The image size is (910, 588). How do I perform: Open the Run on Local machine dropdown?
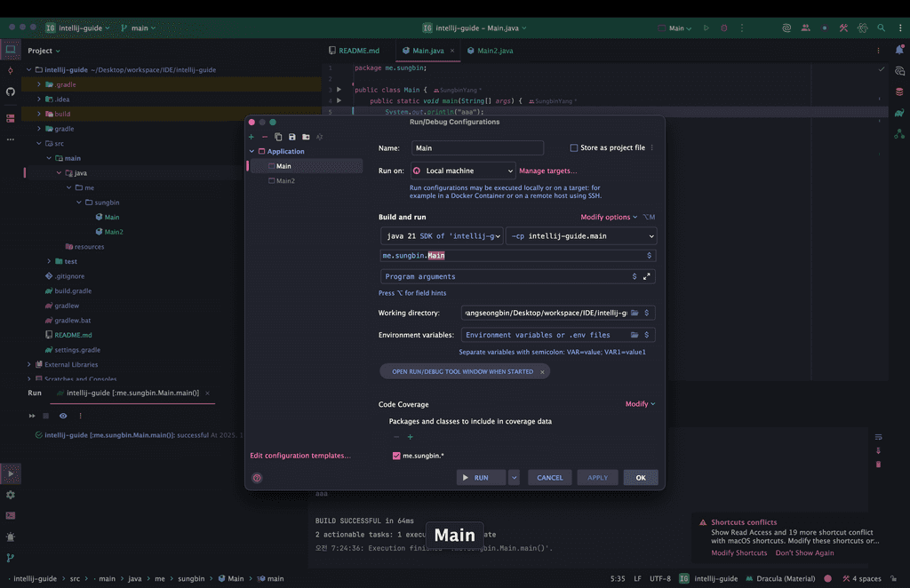[x=462, y=171]
